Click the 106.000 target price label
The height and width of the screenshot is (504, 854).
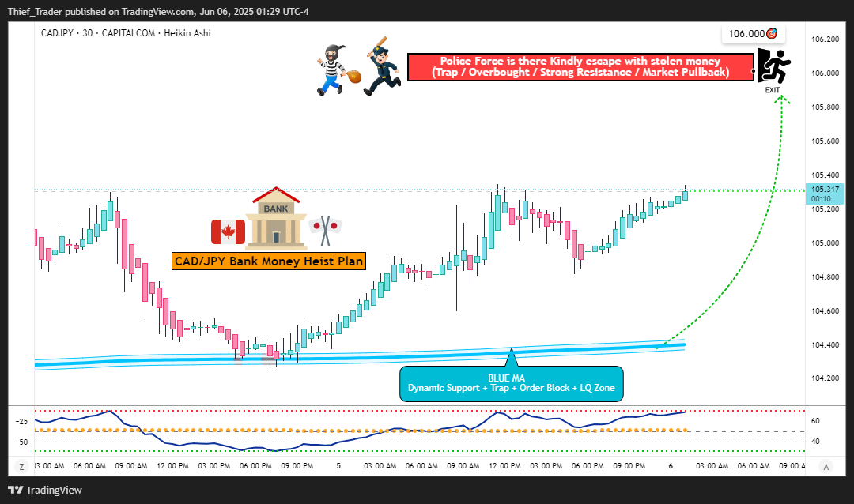coord(753,34)
